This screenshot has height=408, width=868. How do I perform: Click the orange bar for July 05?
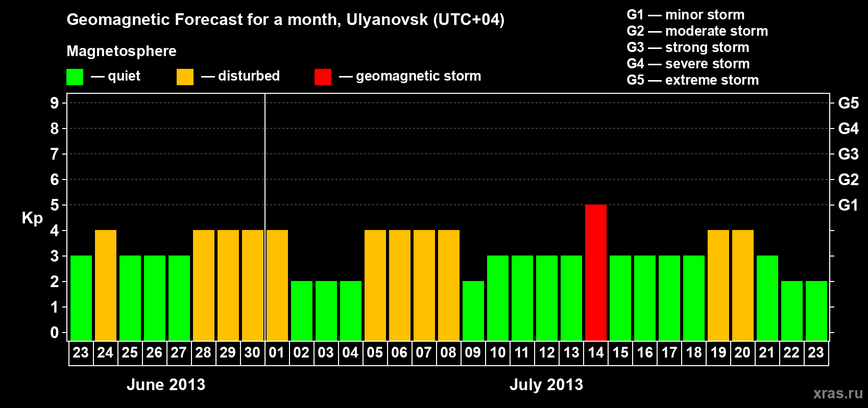click(x=375, y=285)
